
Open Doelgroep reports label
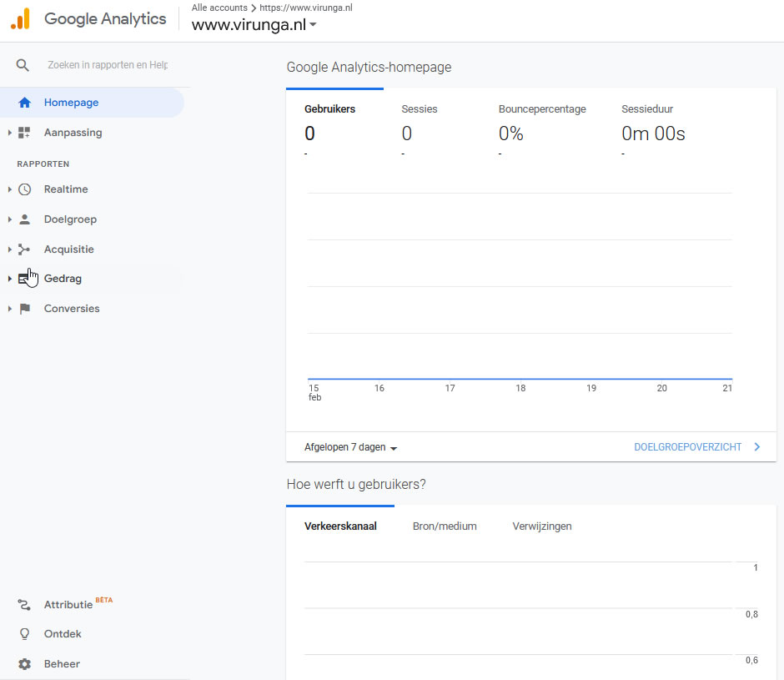pos(71,219)
